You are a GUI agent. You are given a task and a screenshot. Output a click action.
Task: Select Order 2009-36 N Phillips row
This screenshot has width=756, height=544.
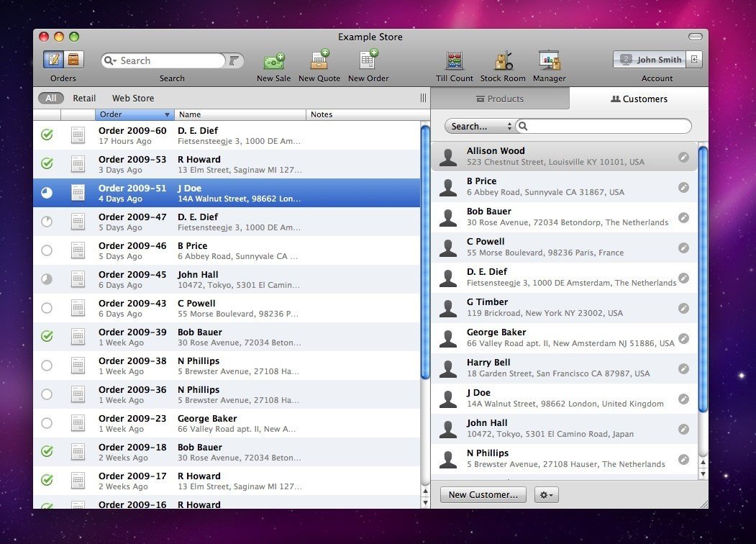(227, 394)
